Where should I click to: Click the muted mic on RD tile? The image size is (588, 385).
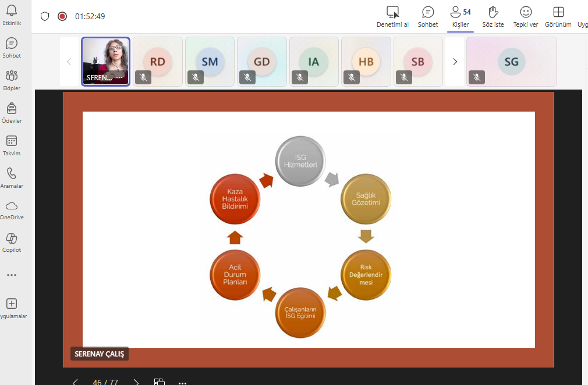pyautogui.click(x=143, y=77)
